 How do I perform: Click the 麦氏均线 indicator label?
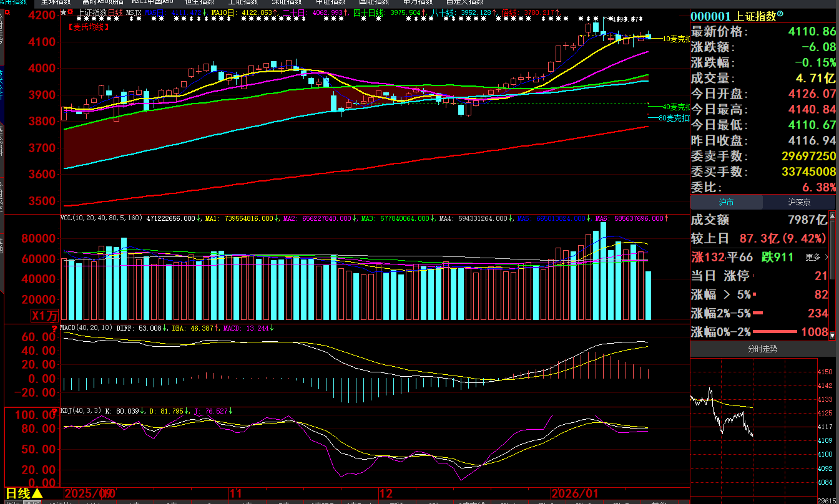(88, 27)
